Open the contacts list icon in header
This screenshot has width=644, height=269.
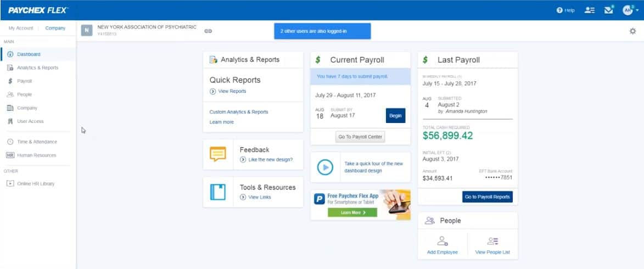pyautogui.click(x=590, y=10)
